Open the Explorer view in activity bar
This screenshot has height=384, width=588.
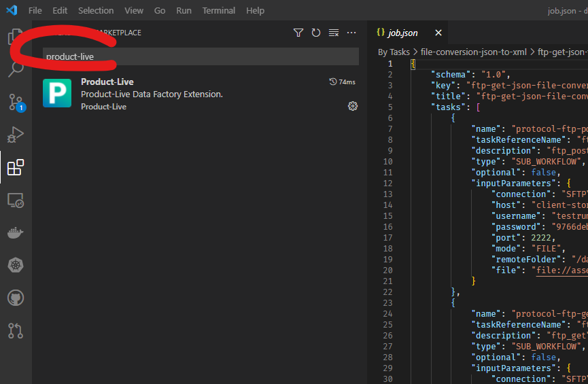(15, 37)
